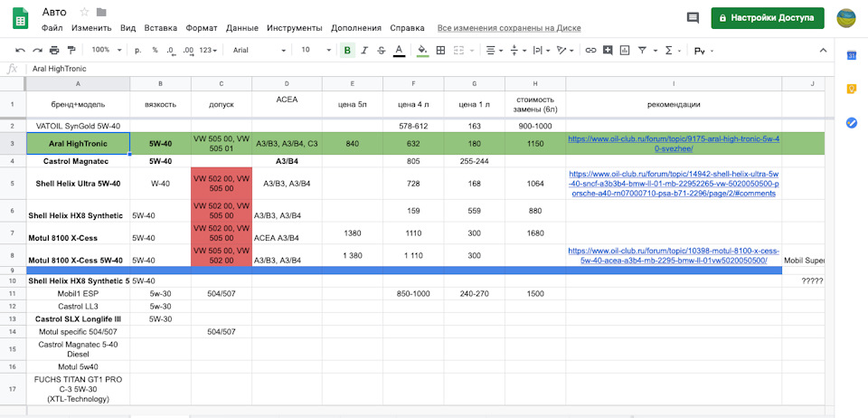This screenshot has width=868, height=418.
Task: Toggle Italic formatting
Action: [x=364, y=51]
